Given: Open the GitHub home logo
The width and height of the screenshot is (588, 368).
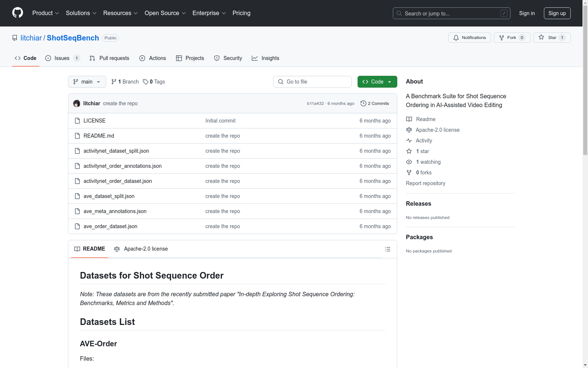Looking at the screenshot, I should (x=18, y=13).
